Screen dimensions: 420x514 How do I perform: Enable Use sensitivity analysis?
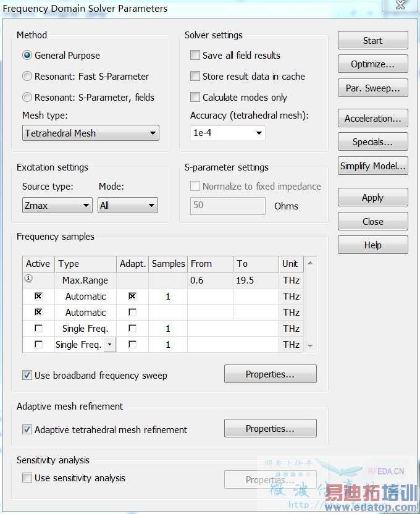click(27, 478)
